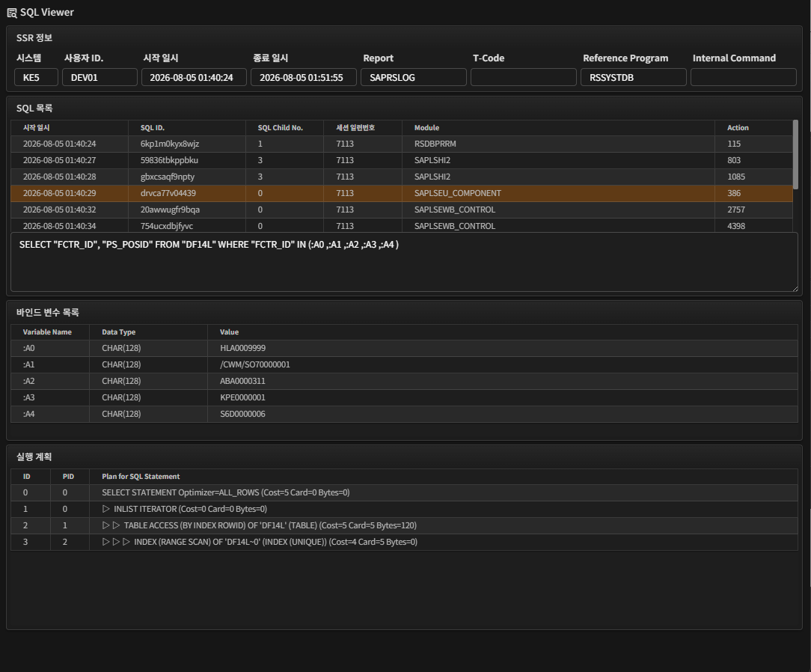The image size is (811, 672).
Task: Click the SELECT STATEMENT Optimizer=ALL_ROWS plan row
Action: click(x=404, y=492)
